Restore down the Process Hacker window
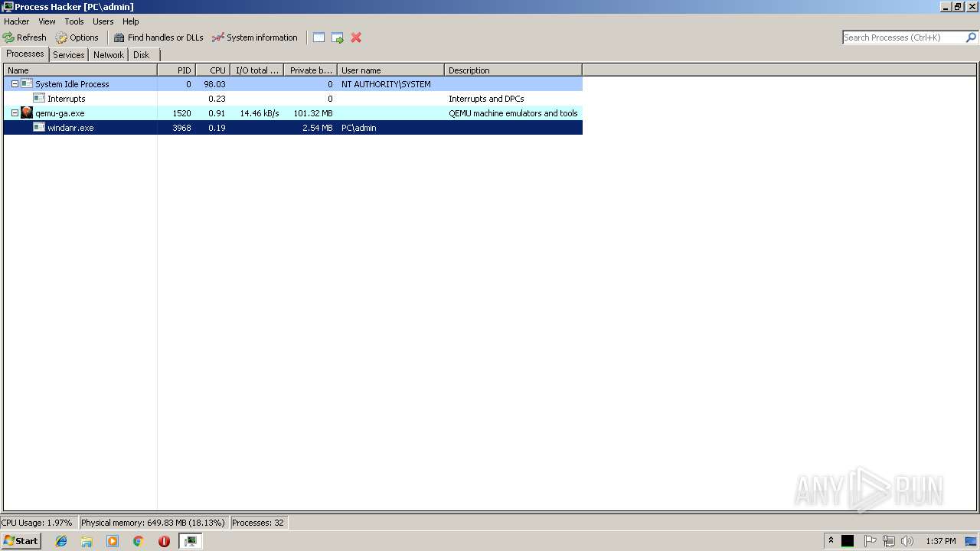 click(958, 7)
